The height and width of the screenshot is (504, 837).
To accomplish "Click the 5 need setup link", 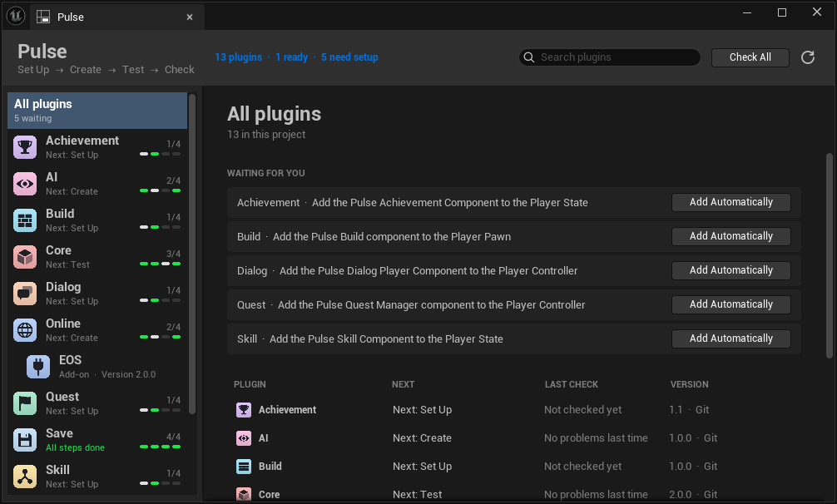I will click(349, 57).
